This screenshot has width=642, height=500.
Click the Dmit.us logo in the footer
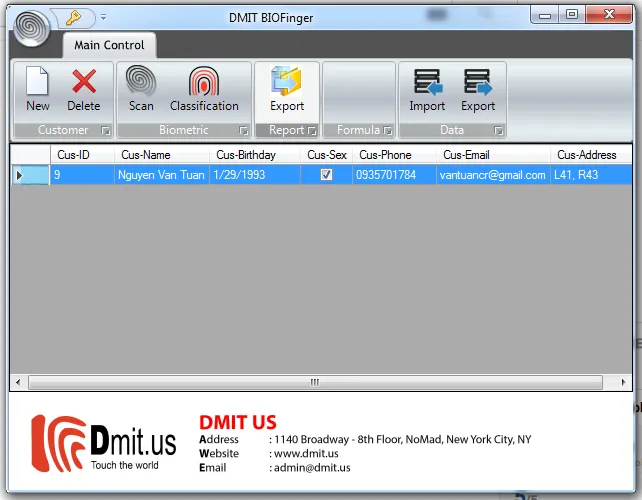pos(104,443)
